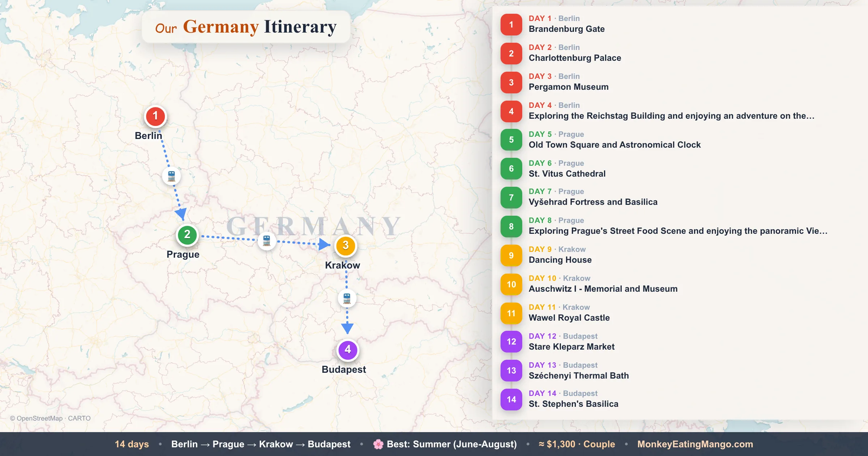Click the train icon between Krakow and Budapest
This screenshot has width=868, height=456.
347,299
